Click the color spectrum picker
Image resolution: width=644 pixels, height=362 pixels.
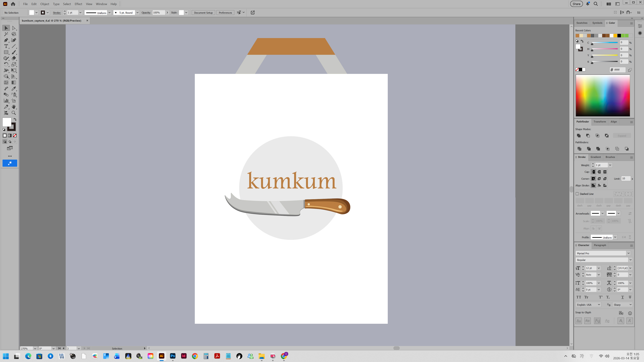pos(603,96)
